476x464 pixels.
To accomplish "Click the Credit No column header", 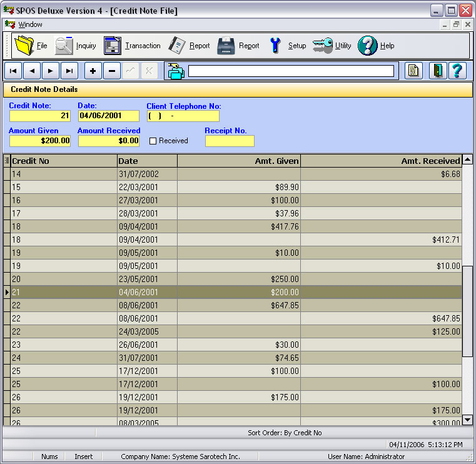I will 64,161.
